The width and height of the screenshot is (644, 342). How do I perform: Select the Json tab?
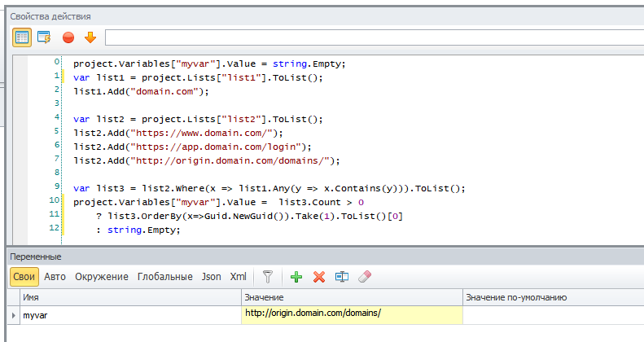[212, 277]
